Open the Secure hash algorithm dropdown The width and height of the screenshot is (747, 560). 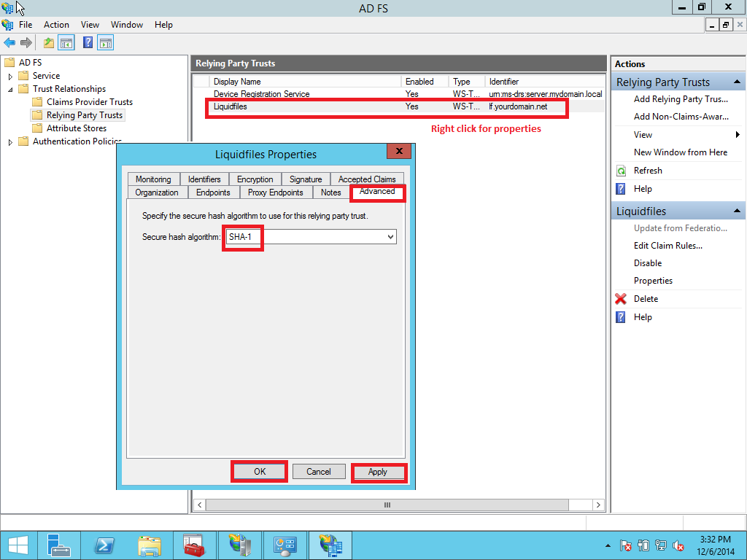(x=391, y=236)
